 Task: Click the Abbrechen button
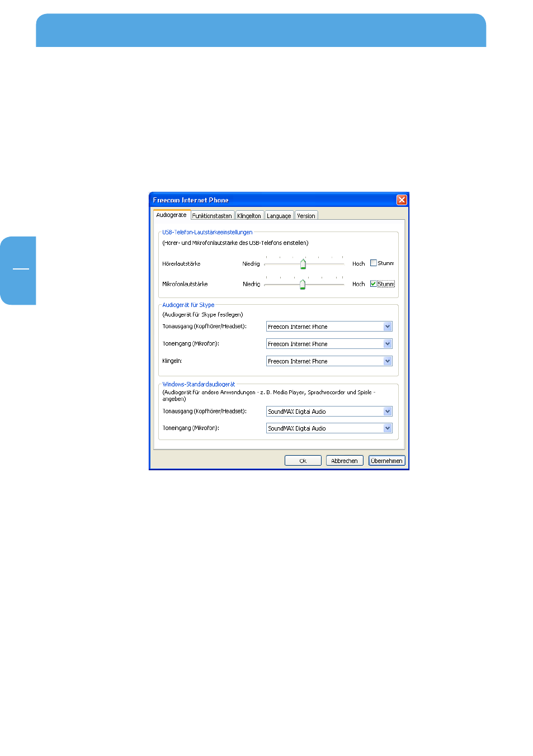(345, 461)
